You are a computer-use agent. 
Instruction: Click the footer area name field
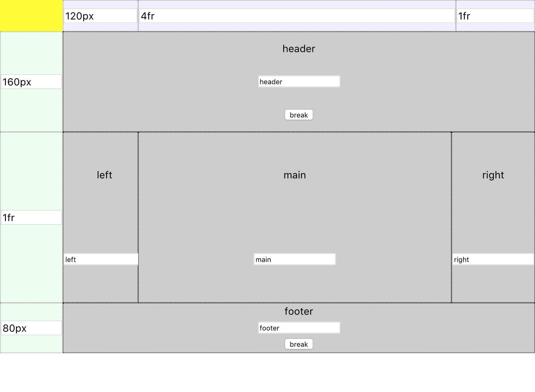coord(298,328)
